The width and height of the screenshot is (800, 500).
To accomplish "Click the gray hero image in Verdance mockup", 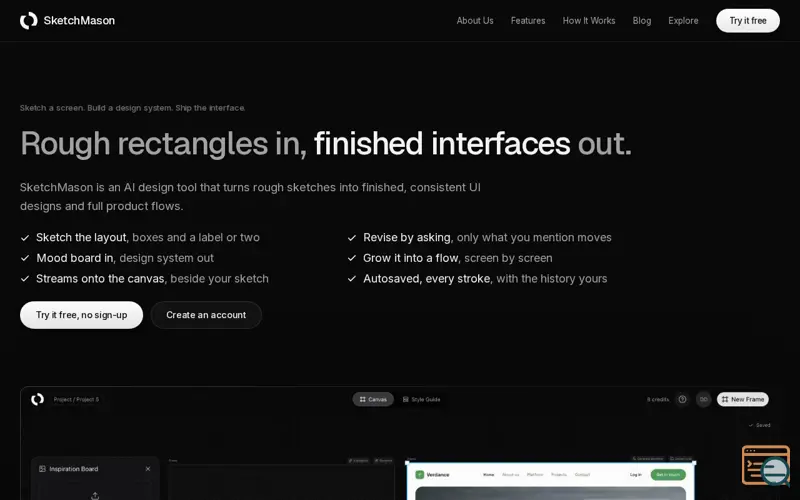I will pos(551,493).
